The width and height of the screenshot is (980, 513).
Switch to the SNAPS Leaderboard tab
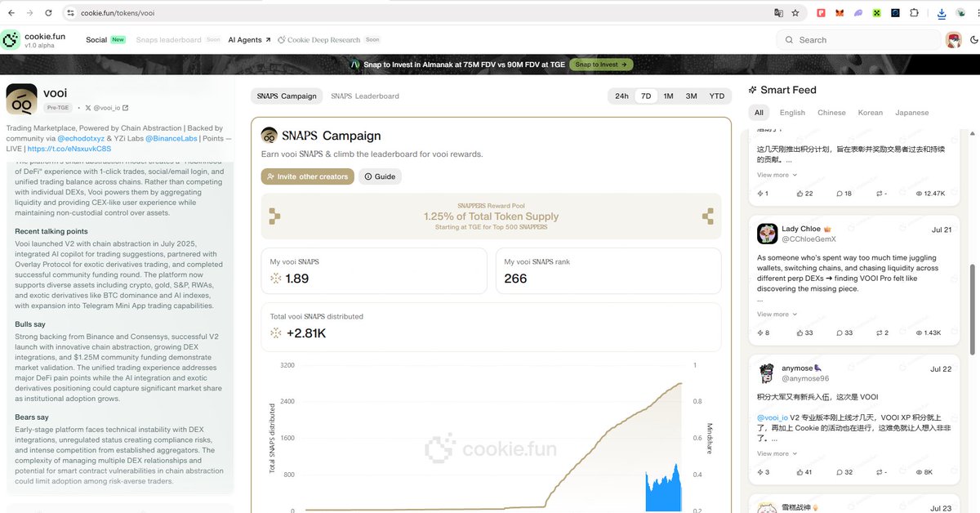[365, 96]
